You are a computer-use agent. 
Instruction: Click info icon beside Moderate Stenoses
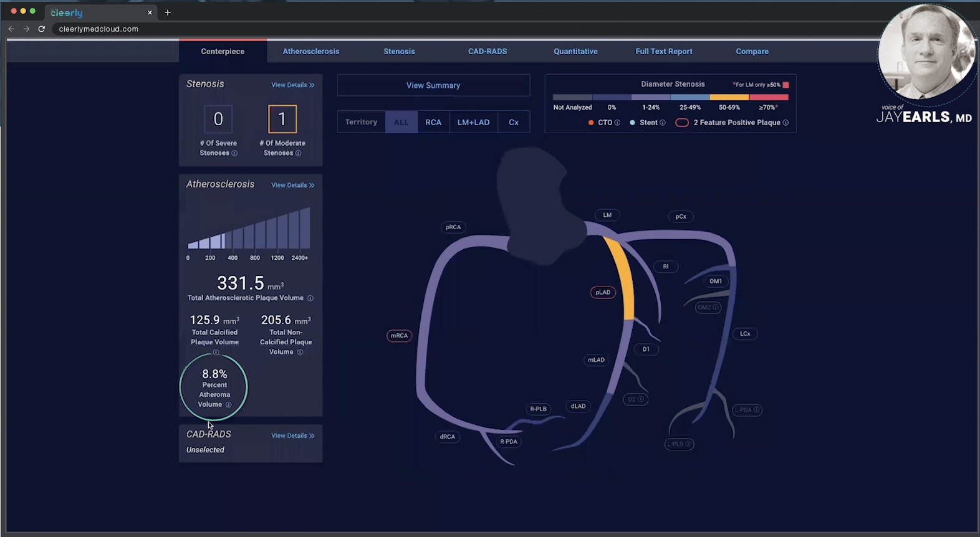pyautogui.click(x=298, y=153)
